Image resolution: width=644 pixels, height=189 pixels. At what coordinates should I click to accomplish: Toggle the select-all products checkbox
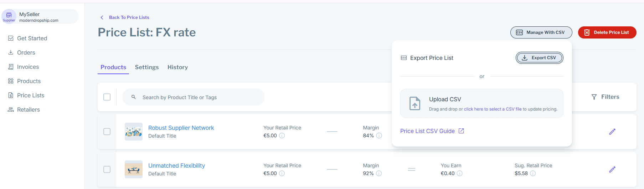(x=107, y=97)
